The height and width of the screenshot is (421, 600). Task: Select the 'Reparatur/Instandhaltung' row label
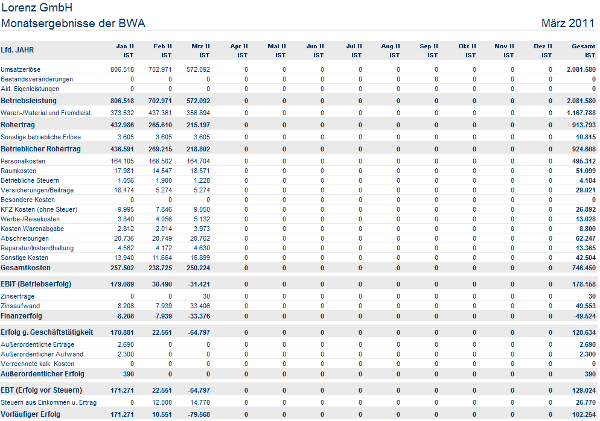pyautogui.click(x=37, y=248)
